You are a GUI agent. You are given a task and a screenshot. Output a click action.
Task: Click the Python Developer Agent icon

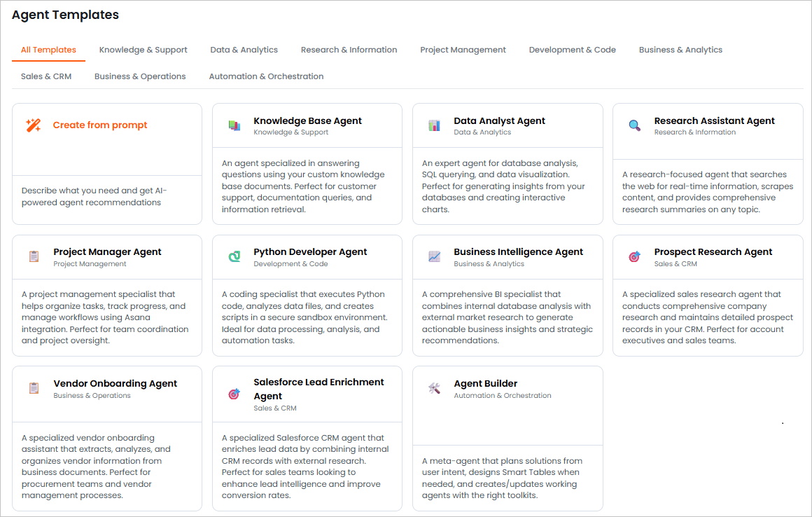click(234, 257)
